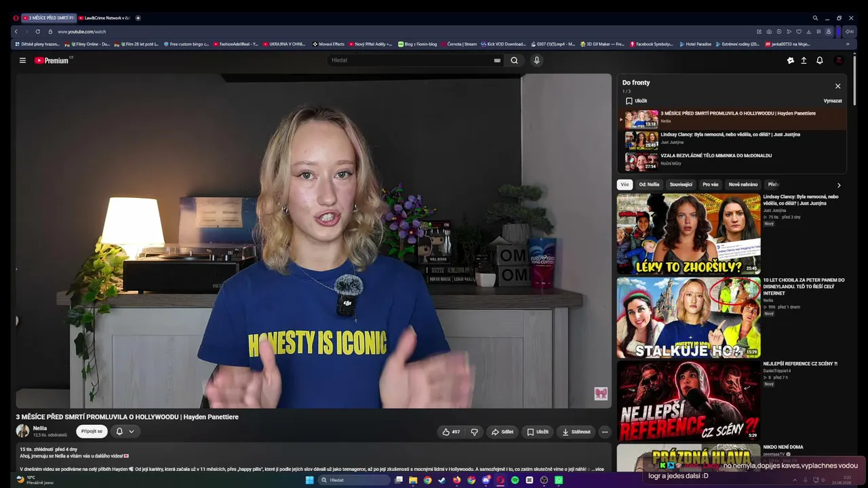Open Spotify from the taskbar

pos(515,480)
